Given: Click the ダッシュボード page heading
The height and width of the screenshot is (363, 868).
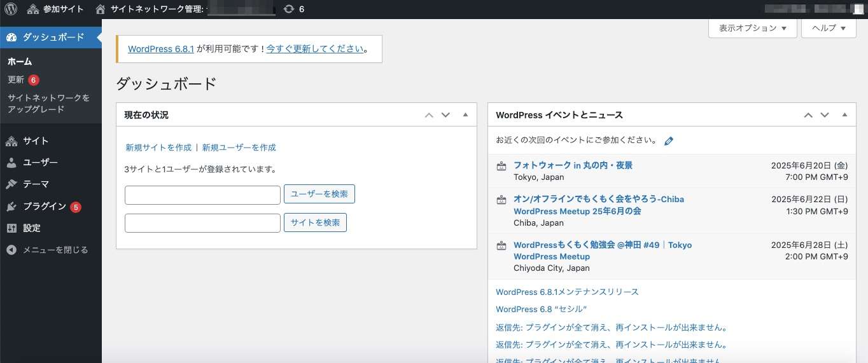Looking at the screenshot, I should coord(167,83).
